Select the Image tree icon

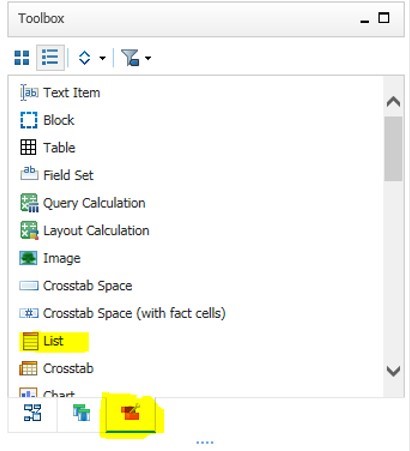pos(28,258)
